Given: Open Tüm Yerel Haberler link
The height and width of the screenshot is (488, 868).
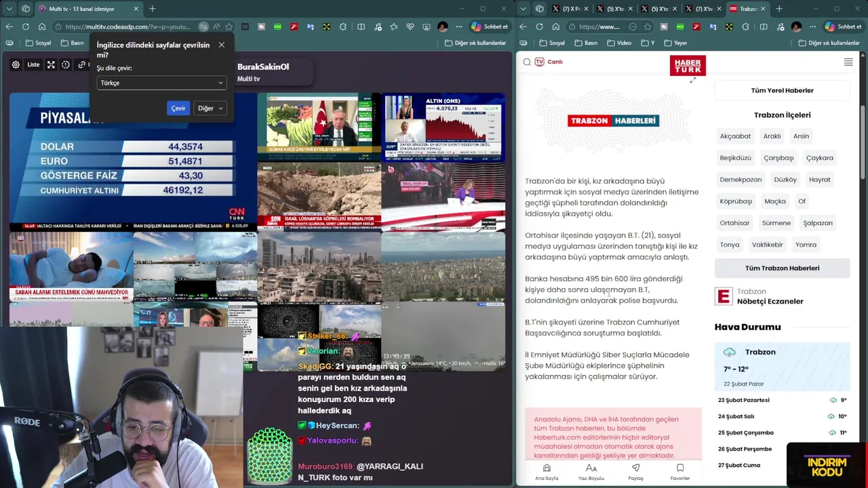Looking at the screenshot, I should click(782, 90).
